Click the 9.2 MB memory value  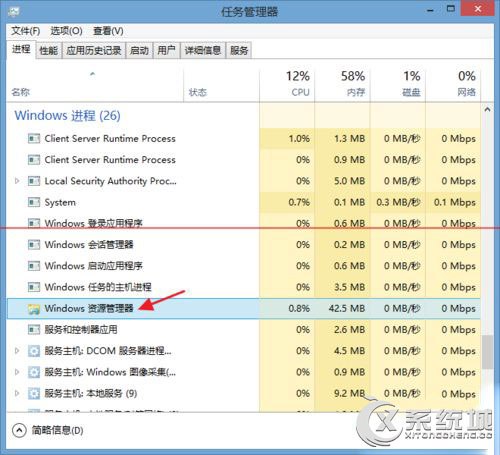click(x=349, y=394)
